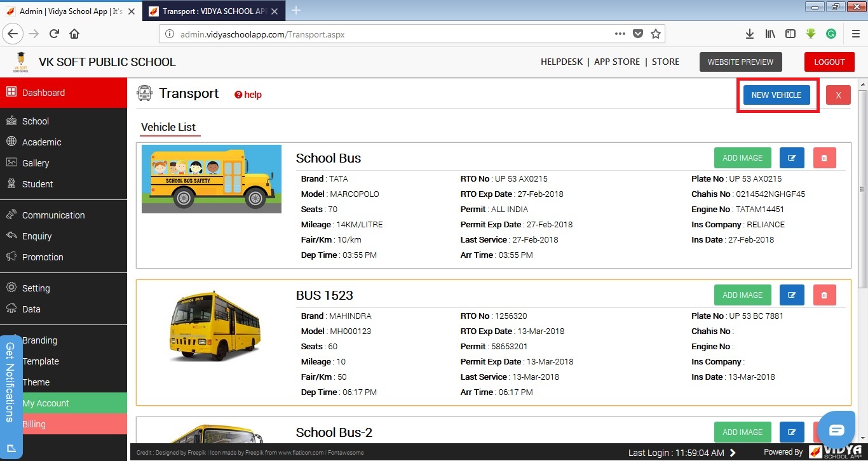This screenshot has width=868, height=461.
Task: Open the browser Downloads panel
Action: click(x=750, y=34)
